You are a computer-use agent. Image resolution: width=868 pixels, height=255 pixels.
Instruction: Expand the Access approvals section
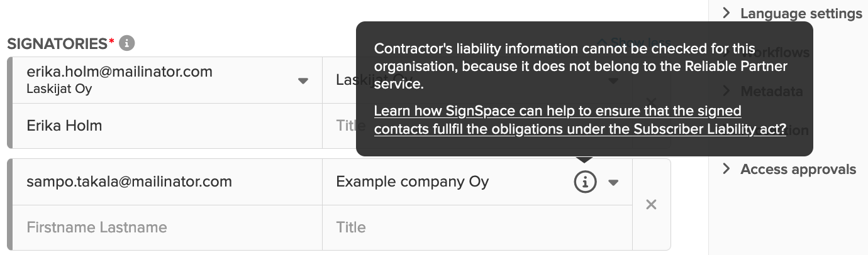[789, 169]
